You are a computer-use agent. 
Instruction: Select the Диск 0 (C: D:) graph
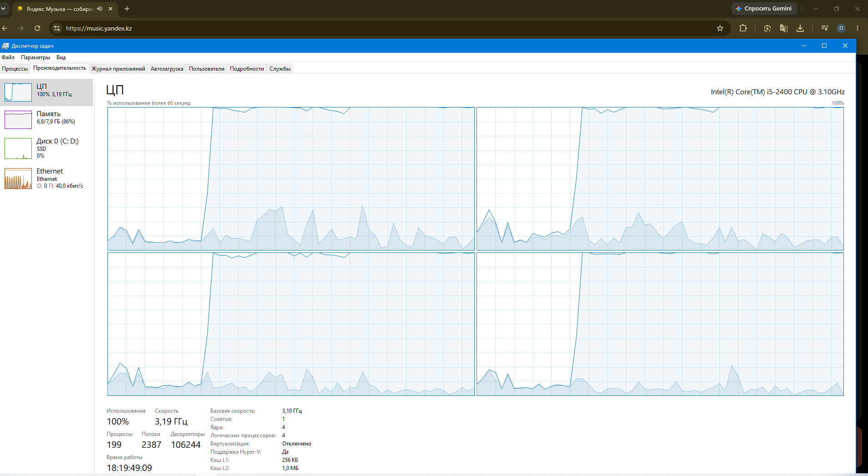(x=18, y=148)
